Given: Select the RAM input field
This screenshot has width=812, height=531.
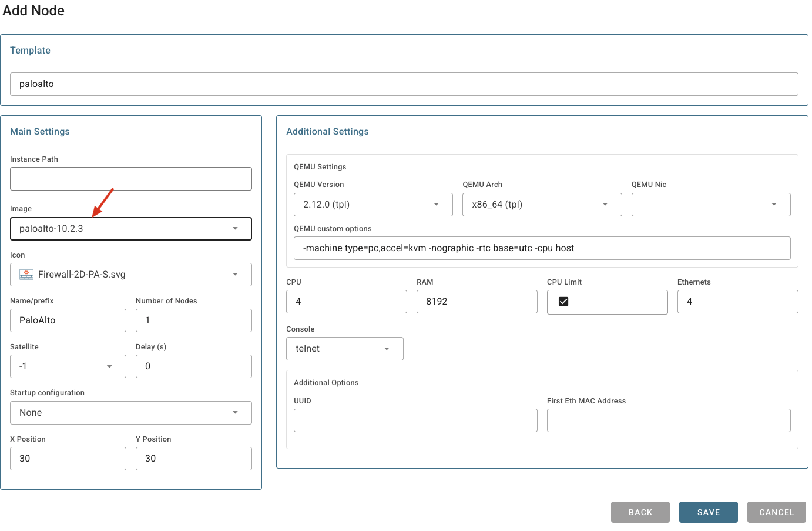Looking at the screenshot, I should [477, 302].
